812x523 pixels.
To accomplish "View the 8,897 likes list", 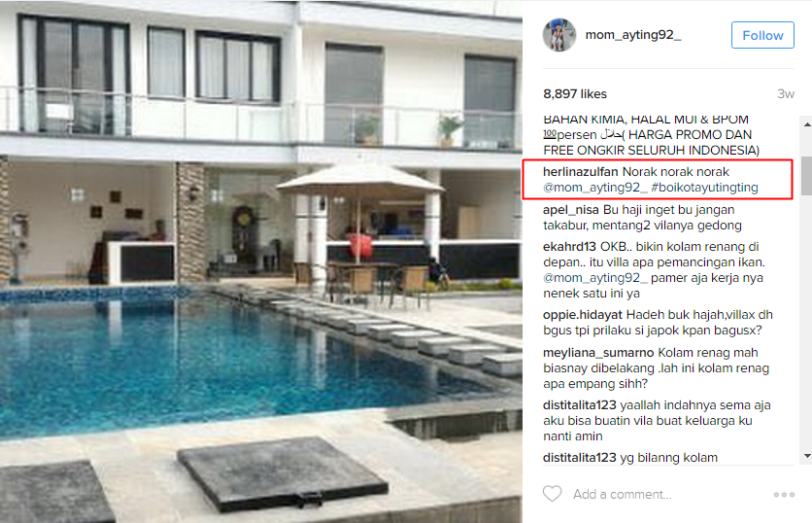I will [x=575, y=94].
